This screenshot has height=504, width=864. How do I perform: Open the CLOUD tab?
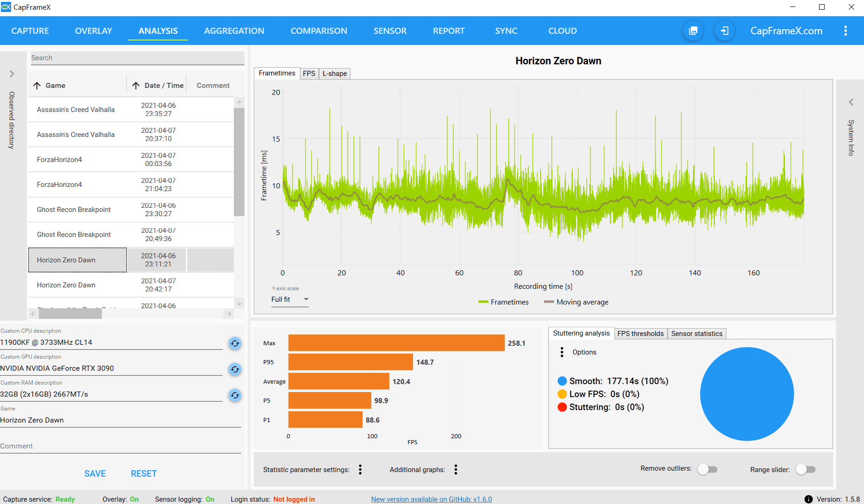pyautogui.click(x=563, y=31)
